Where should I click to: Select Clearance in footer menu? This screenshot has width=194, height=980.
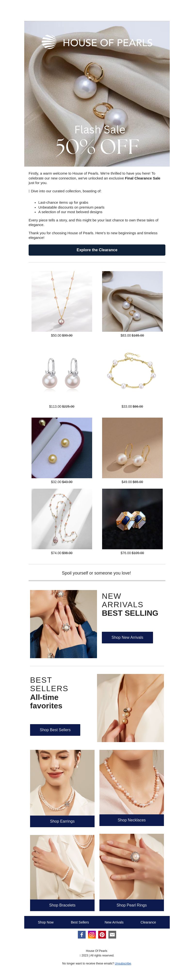point(148,922)
